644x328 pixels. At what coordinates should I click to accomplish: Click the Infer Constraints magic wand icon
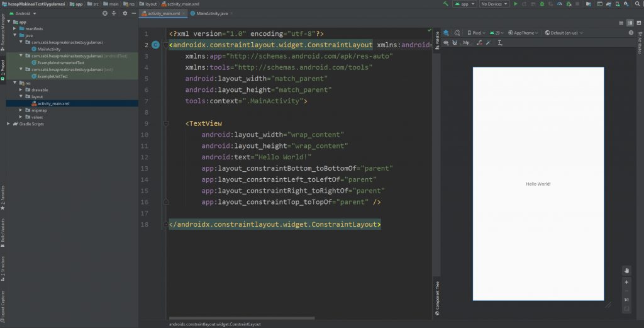pyautogui.click(x=488, y=43)
